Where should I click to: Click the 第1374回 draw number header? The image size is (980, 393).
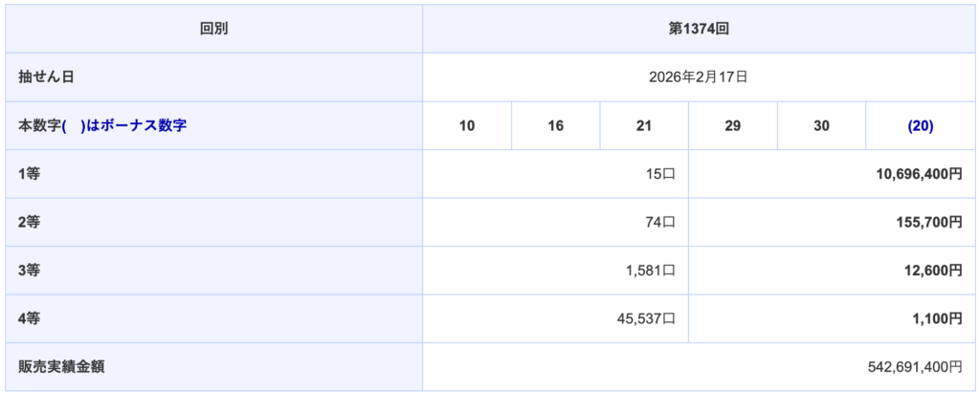click(x=699, y=29)
